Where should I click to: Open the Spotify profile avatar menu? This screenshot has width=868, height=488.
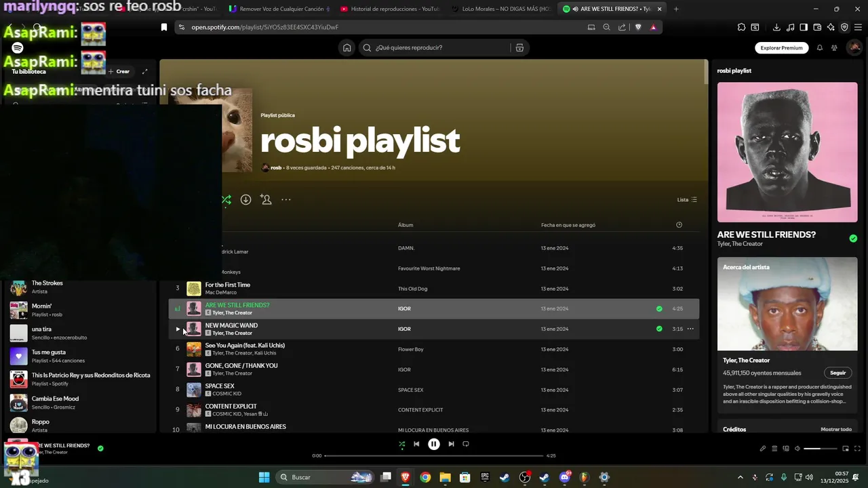point(854,47)
